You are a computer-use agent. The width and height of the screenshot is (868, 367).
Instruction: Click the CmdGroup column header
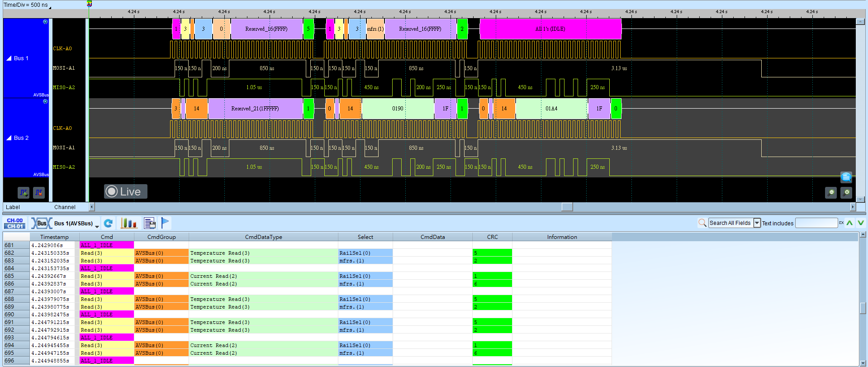(161, 237)
